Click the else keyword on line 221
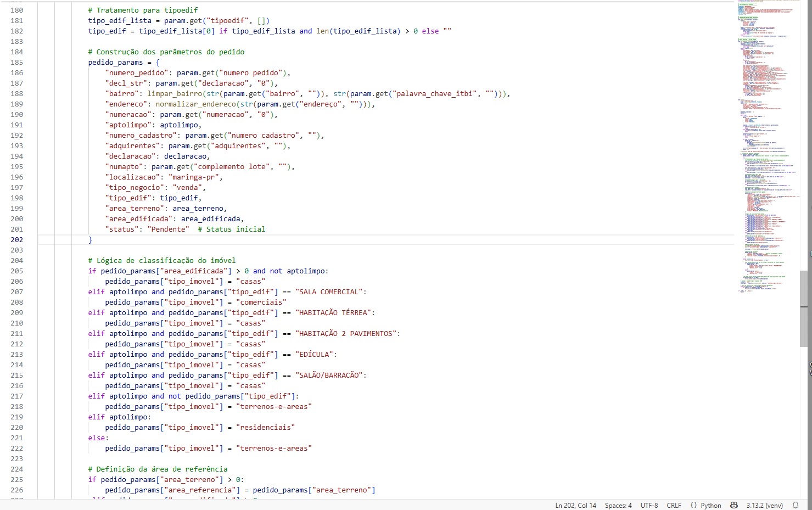 tap(97, 438)
